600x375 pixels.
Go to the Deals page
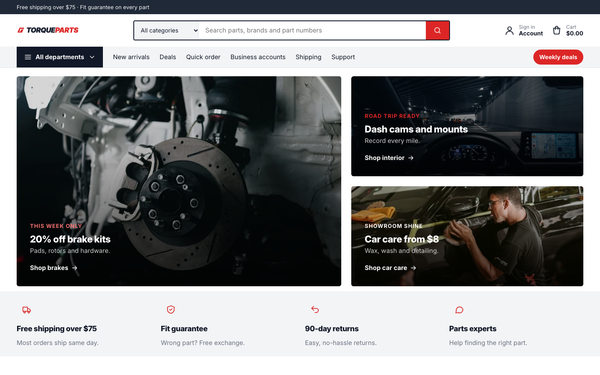point(168,57)
